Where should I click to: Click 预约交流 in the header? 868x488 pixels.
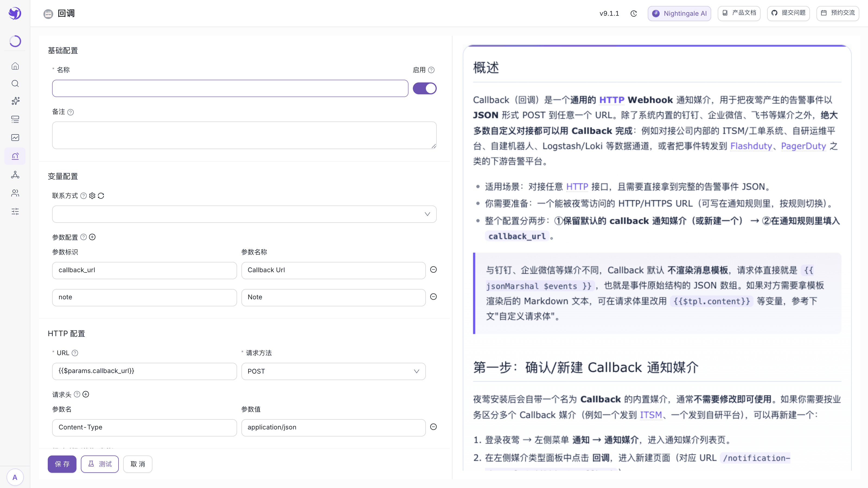(x=838, y=14)
